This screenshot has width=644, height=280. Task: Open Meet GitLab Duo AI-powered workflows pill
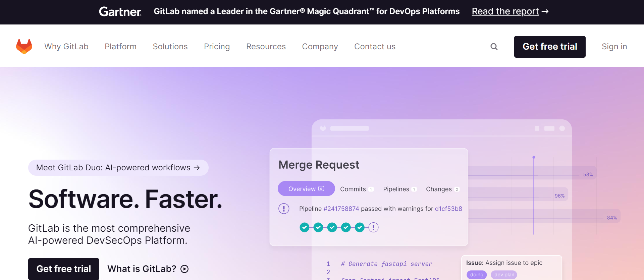[x=118, y=168]
